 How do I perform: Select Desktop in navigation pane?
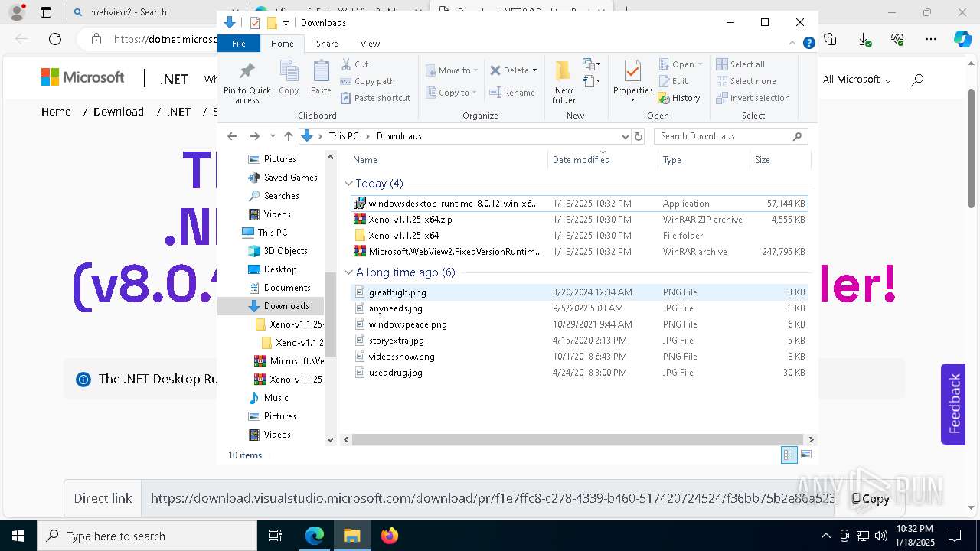273,269
